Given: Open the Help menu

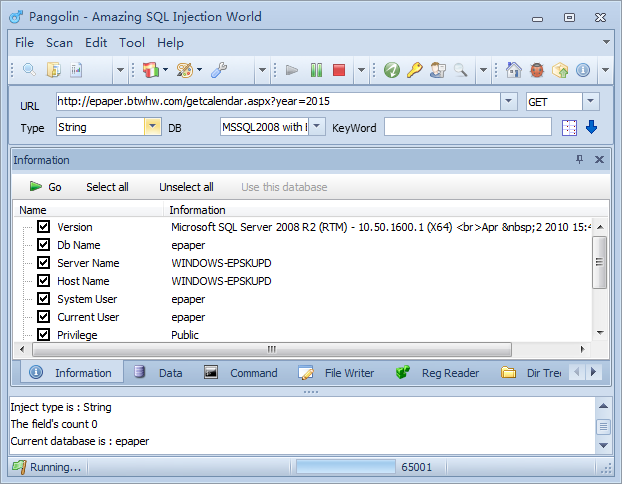Looking at the screenshot, I should (x=170, y=42).
